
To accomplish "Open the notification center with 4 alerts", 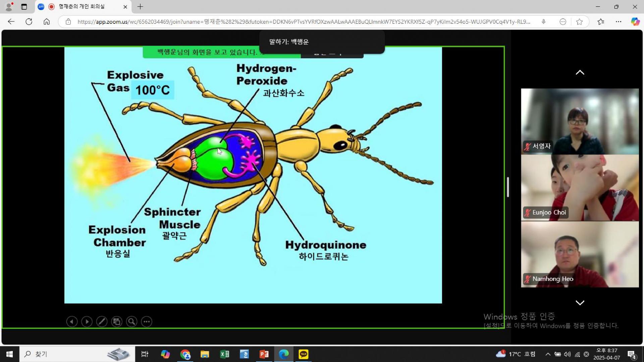I will [x=632, y=354].
